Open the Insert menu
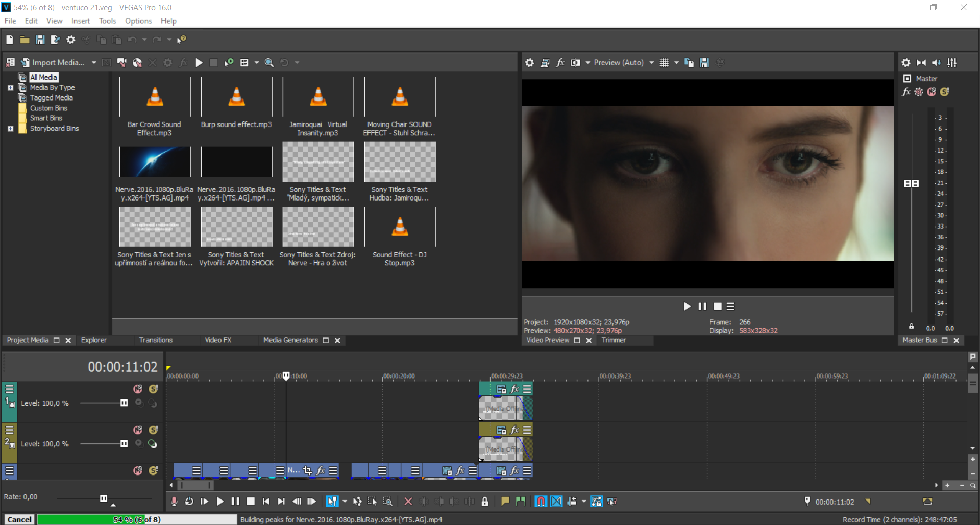980x525 pixels. click(80, 21)
